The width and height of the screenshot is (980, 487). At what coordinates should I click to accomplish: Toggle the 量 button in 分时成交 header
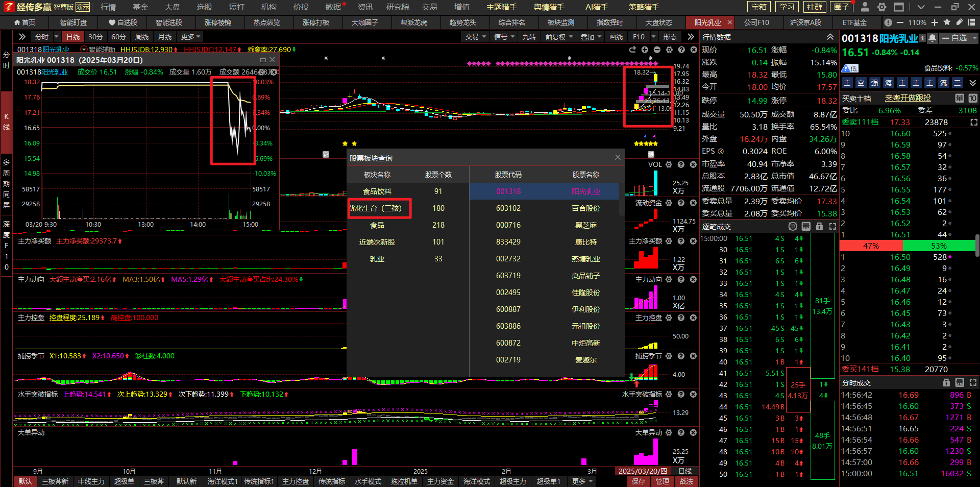click(x=960, y=382)
